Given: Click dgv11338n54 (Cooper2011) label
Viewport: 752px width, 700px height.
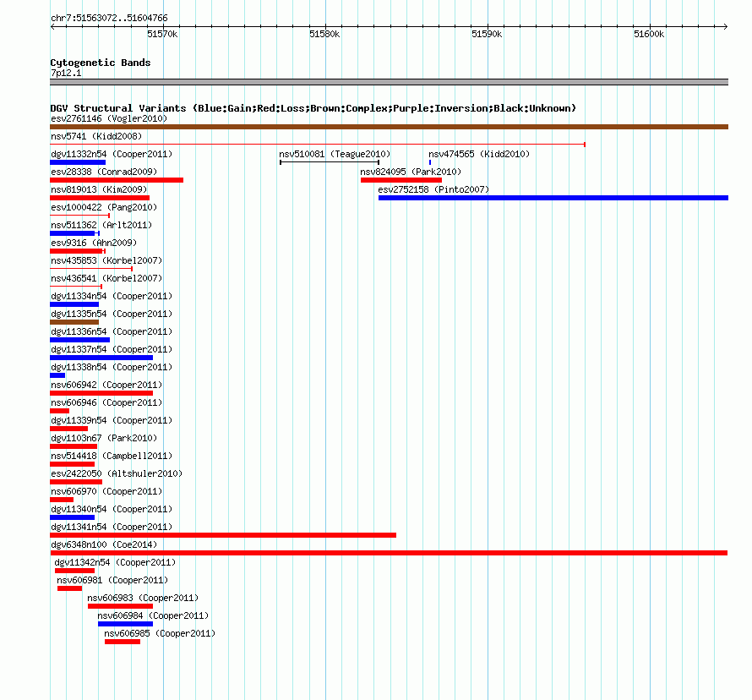Looking at the screenshot, I should [112, 367].
